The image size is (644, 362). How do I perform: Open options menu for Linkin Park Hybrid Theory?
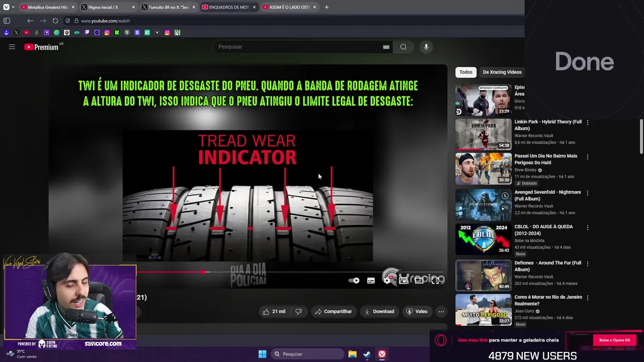[587, 122]
